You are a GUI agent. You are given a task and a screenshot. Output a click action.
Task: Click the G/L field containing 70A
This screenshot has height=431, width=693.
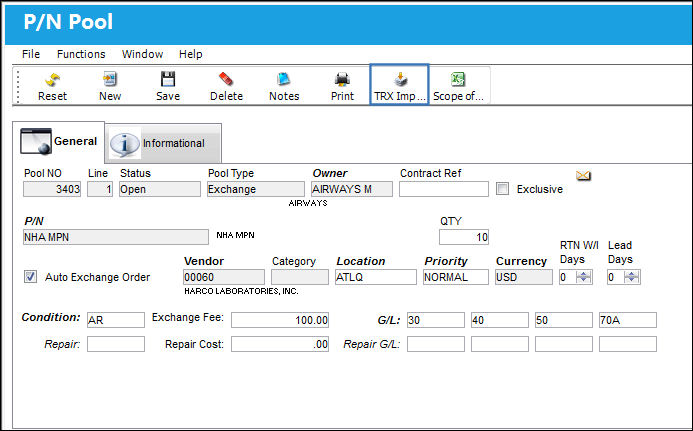click(628, 320)
